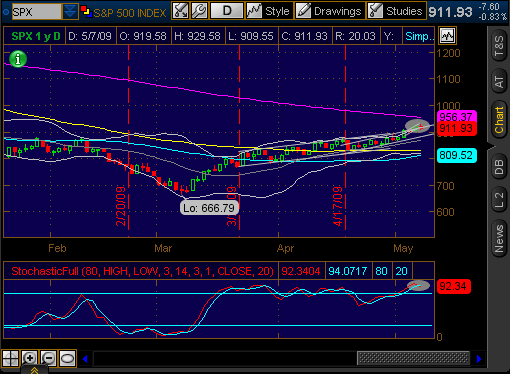Click the SPX symbol input field

pos(37,12)
